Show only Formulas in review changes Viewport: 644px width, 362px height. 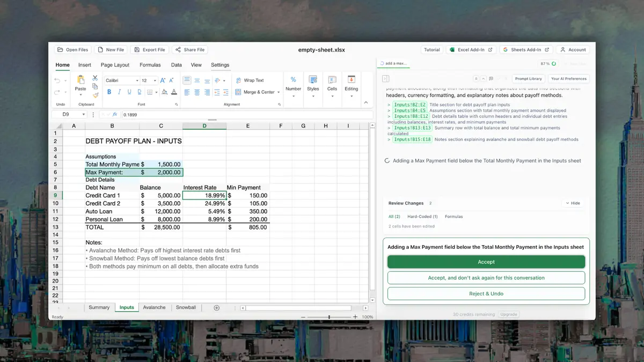coord(453,217)
